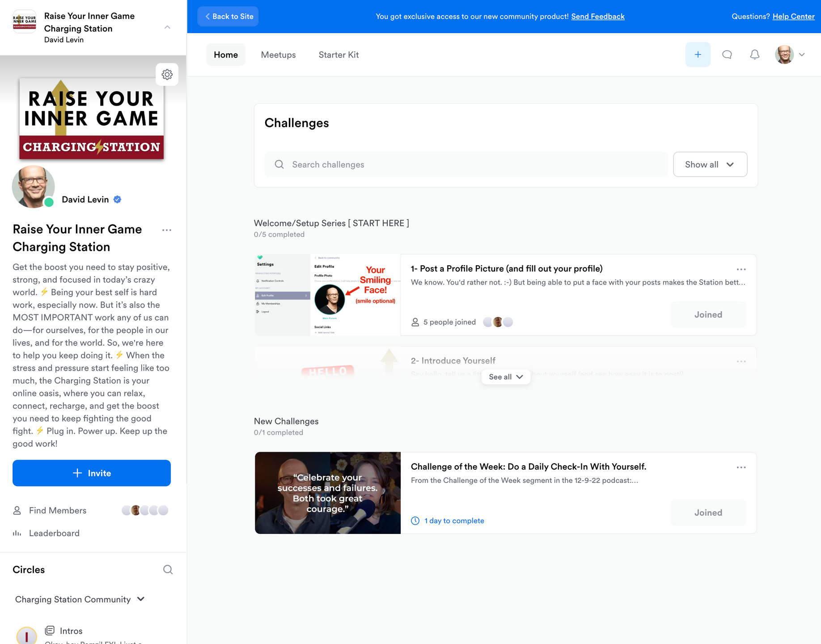
Task: Click the small community logo in the header
Action: [25, 21]
